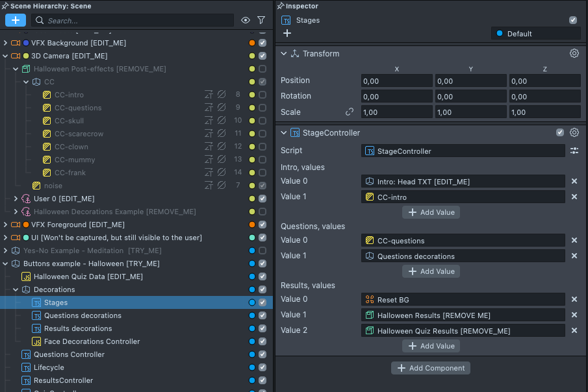588x392 pixels.
Task: Open the StageController component settings gear
Action: pos(574,132)
